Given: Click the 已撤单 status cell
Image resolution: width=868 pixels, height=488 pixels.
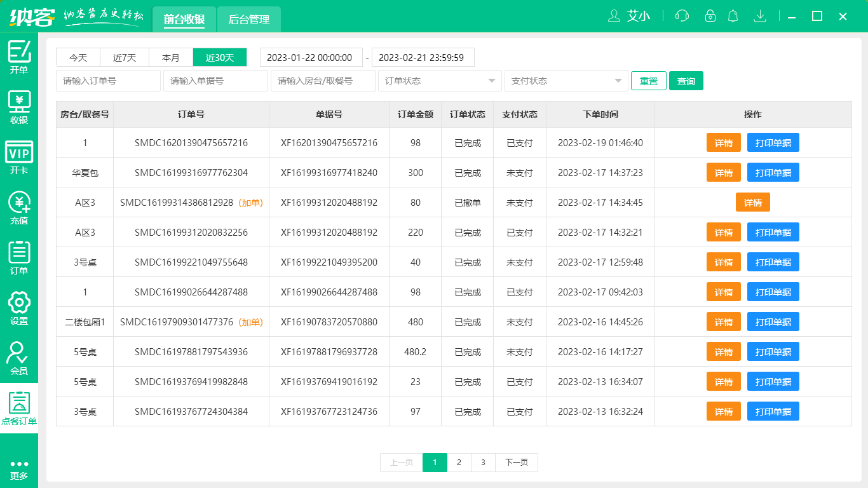Looking at the screenshot, I should [468, 203].
